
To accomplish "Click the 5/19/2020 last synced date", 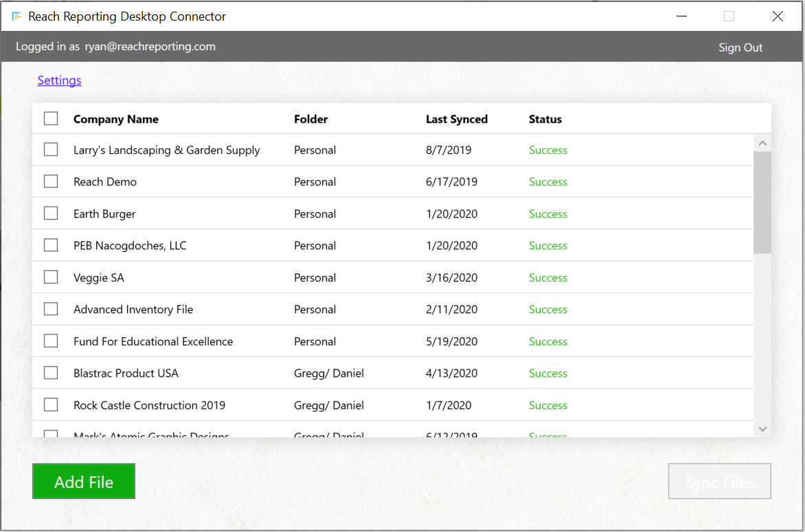I will click(451, 342).
